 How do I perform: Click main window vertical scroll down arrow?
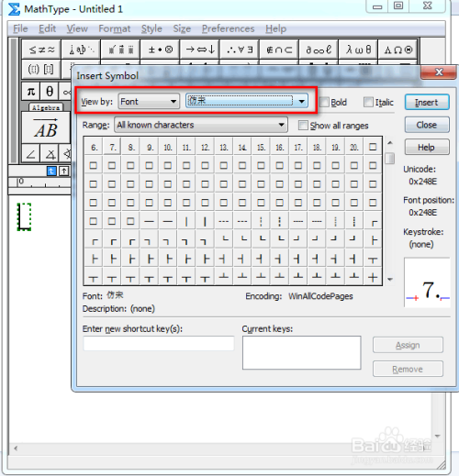tap(437, 436)
